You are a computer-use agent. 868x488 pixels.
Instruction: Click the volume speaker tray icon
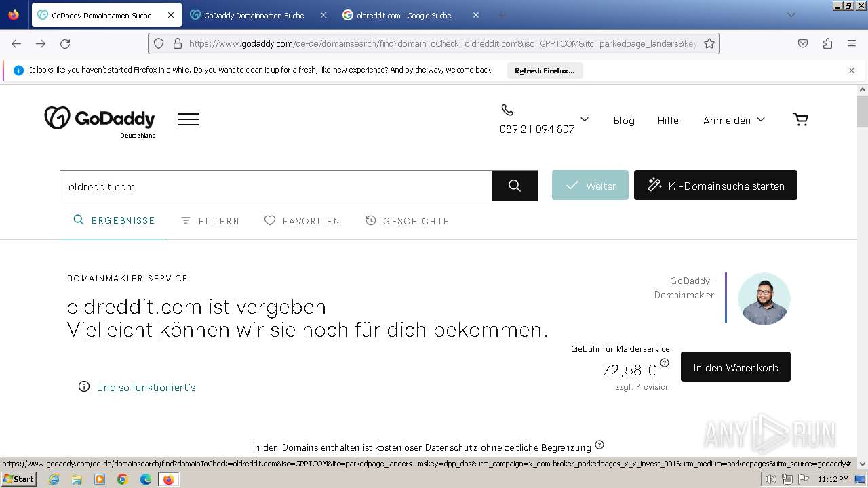tap(771, 479)
